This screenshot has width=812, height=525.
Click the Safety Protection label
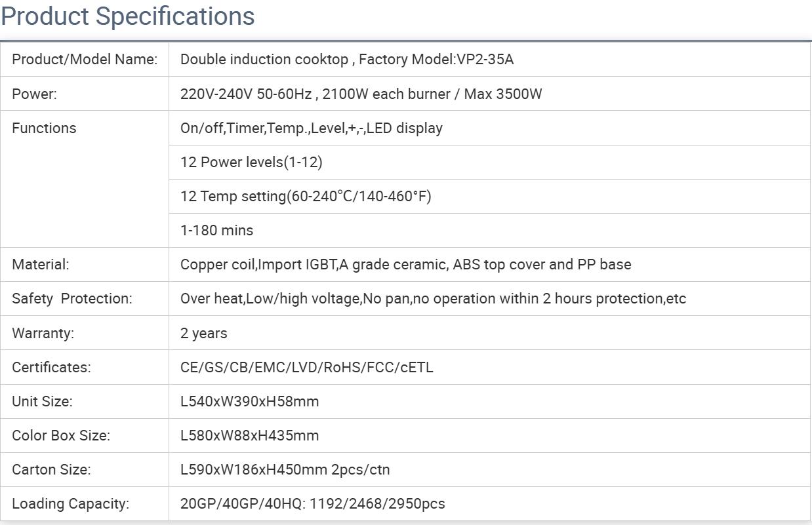point(72,299)
